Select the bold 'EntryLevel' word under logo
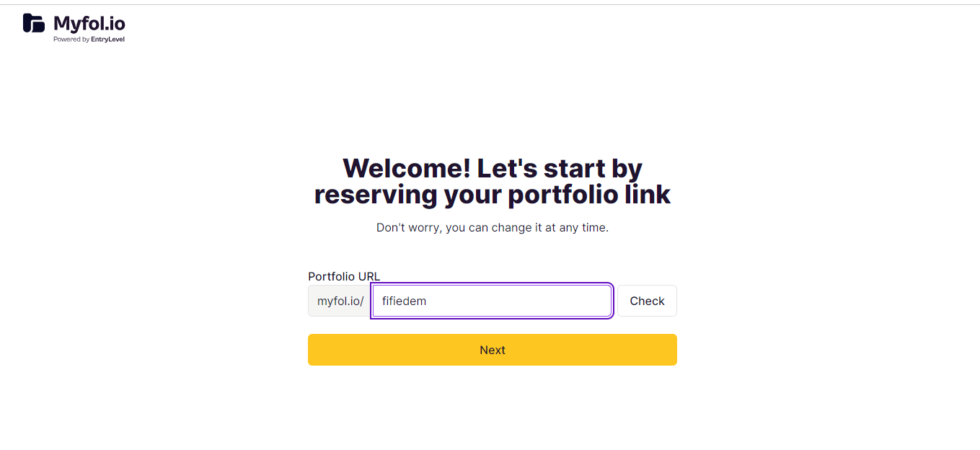Screen dimensions: 980x450 click(x=107, y=40)
